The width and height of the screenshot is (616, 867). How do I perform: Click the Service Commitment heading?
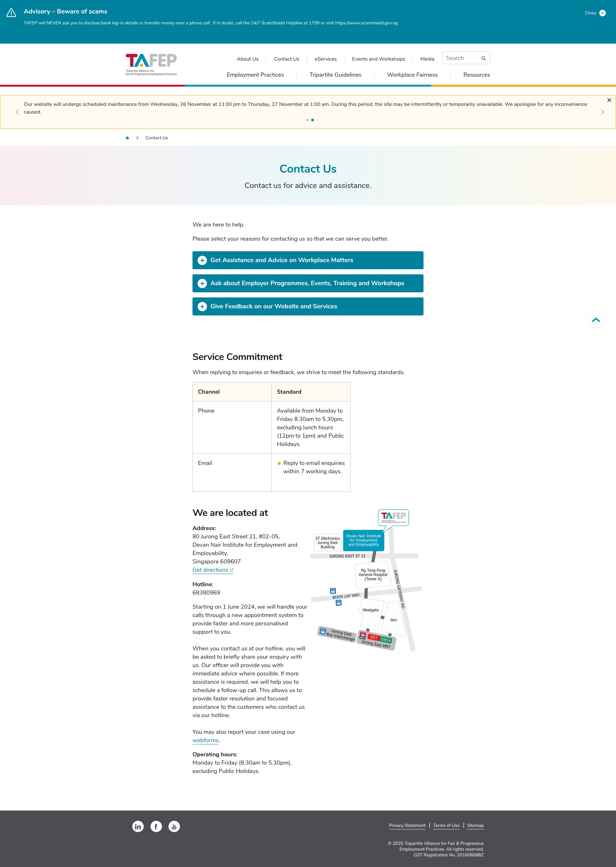237,357
